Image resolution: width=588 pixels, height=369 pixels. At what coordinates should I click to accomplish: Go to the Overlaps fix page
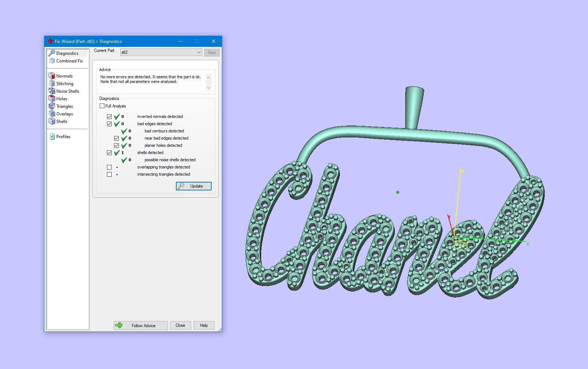pyautogui.click(x=65, y=114)
